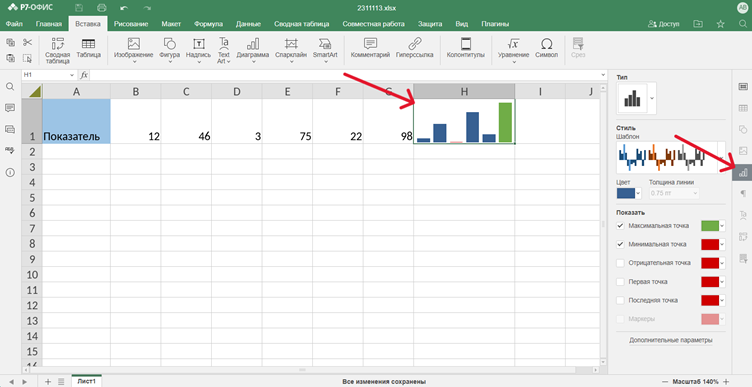Insert a hyperlink via Гиперссылка
Viewport: 752px width, 387px height.
[x=414, y=49]
